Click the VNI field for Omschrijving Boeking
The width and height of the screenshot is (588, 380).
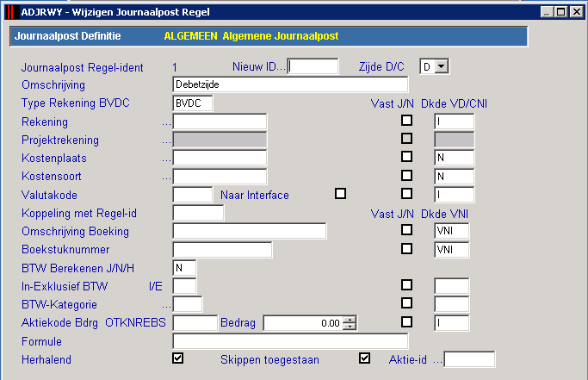coord(451,231)
